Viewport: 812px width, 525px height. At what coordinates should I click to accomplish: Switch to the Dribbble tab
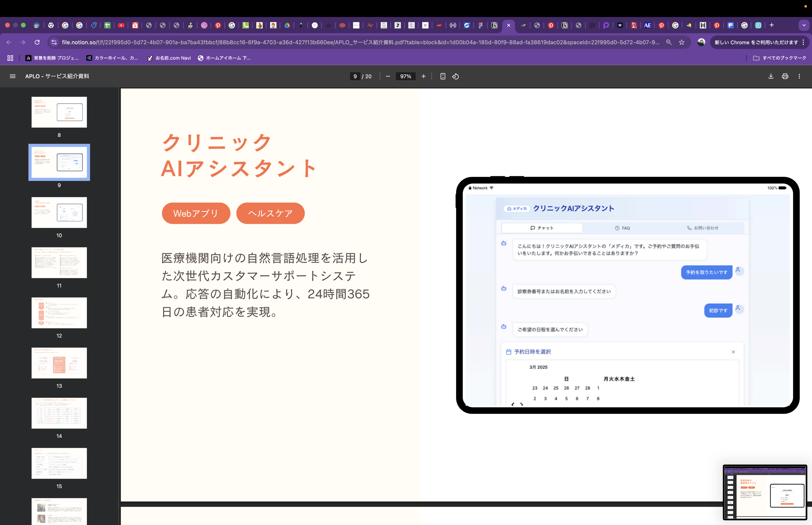pos(204,25)
